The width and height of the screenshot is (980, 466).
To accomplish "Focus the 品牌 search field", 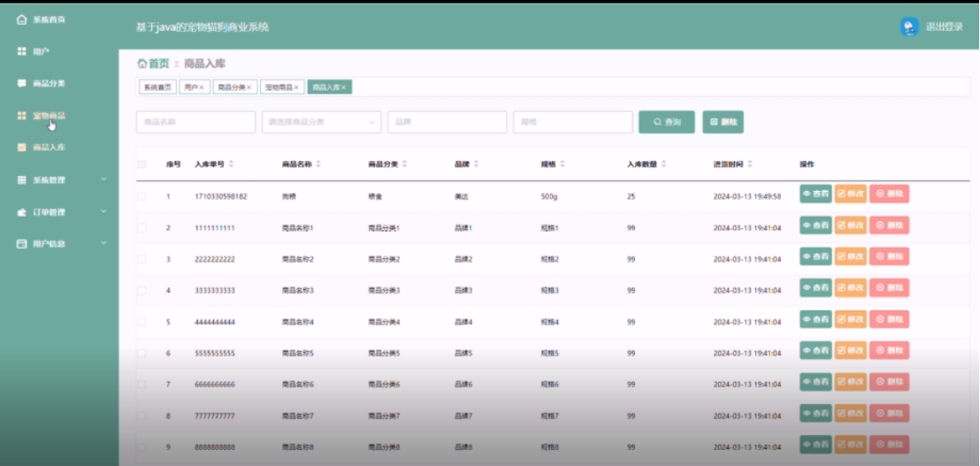I will [447, 122].
